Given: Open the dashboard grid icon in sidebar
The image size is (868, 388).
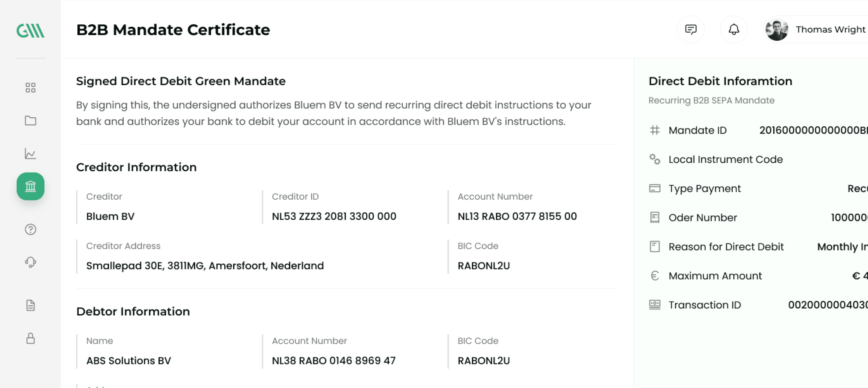Looking at the screenshot, I should (x=30, y=88).
